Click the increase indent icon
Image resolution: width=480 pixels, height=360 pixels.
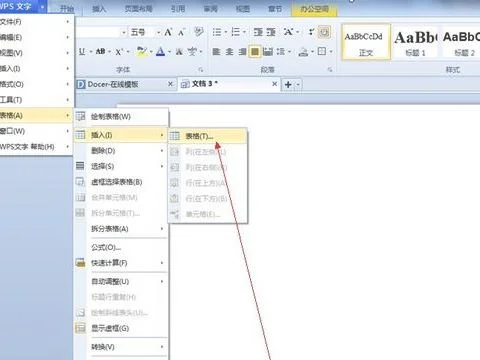tap(271, 32)
